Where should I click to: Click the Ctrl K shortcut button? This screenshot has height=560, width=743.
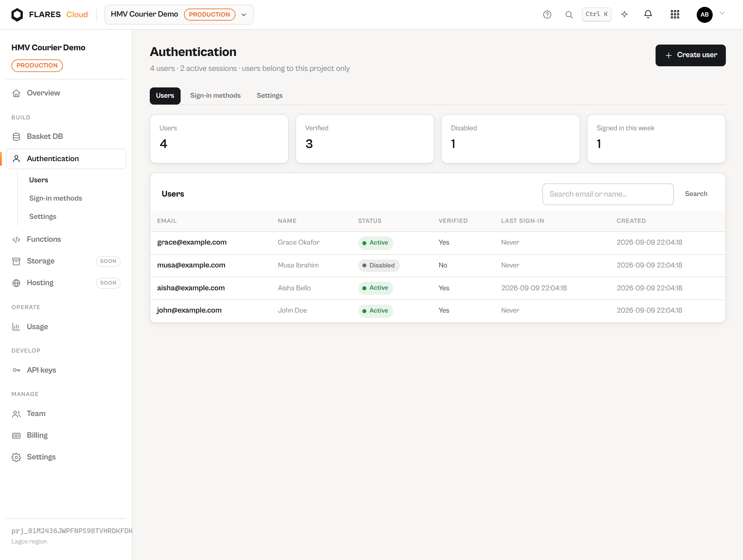tap(597, 15)
